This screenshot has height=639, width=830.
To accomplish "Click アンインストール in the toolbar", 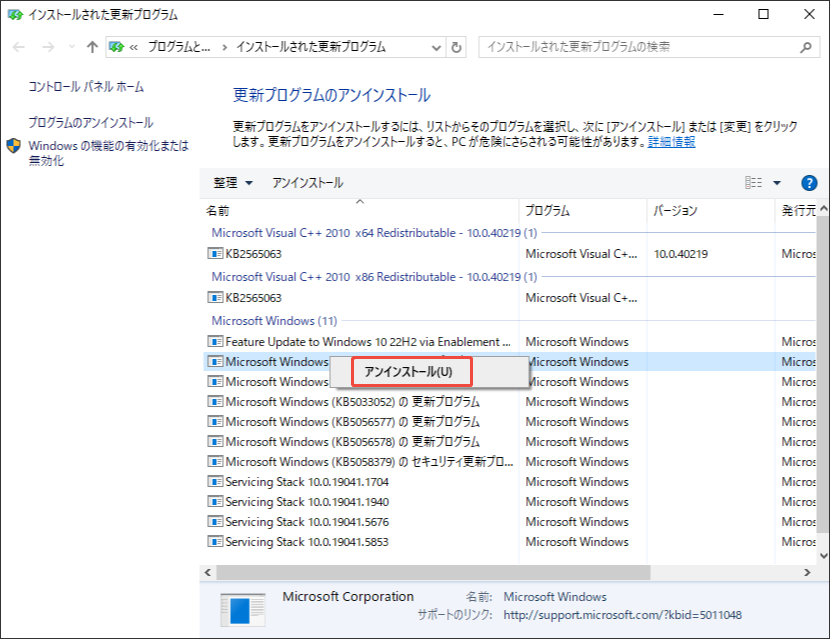I will click(x=308, y=183).
